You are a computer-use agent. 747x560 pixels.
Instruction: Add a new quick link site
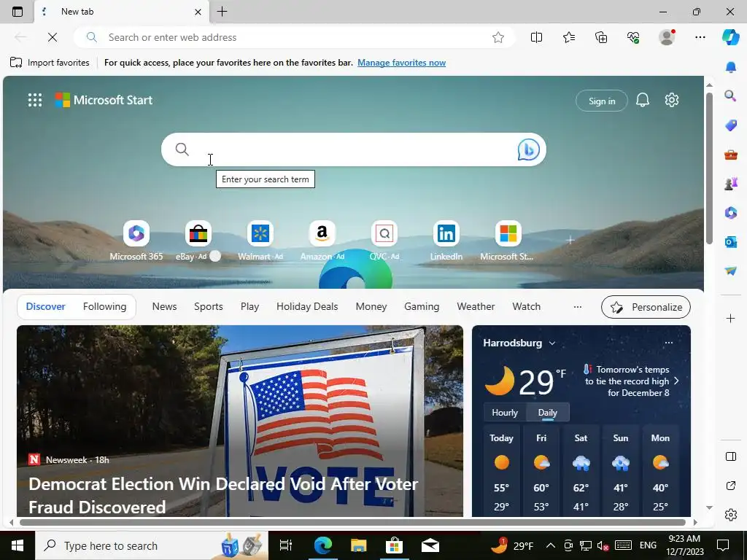click(570, 240)
